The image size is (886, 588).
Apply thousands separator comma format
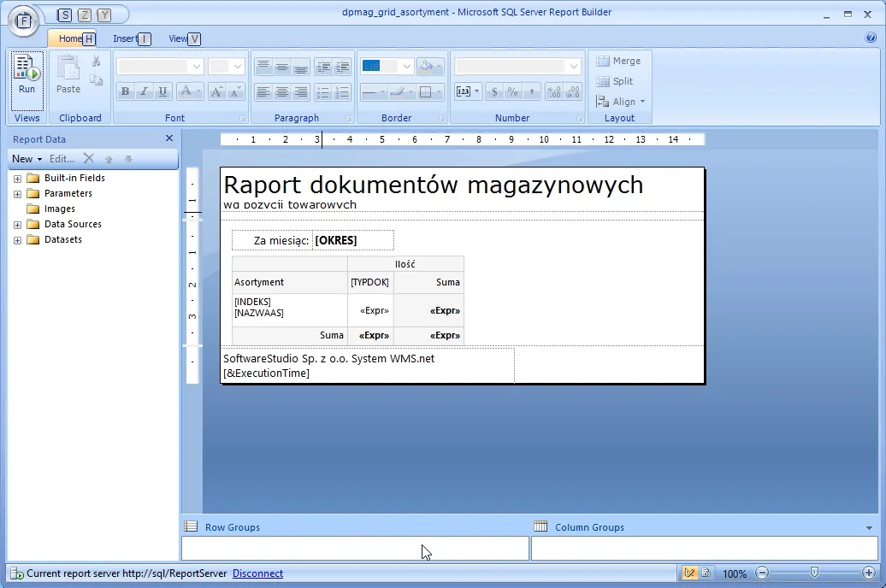pos(531,91)
